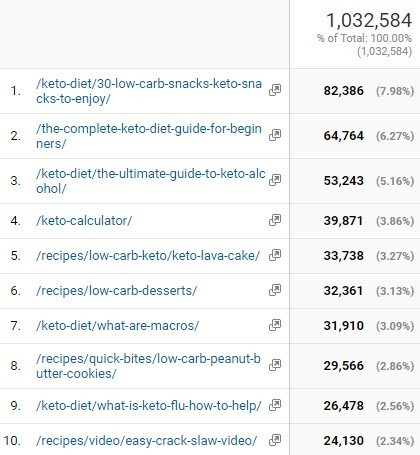
Task: Click the /recipes/low-carb-keto/keto-lava-cake/ link
Action: point(148,256)
